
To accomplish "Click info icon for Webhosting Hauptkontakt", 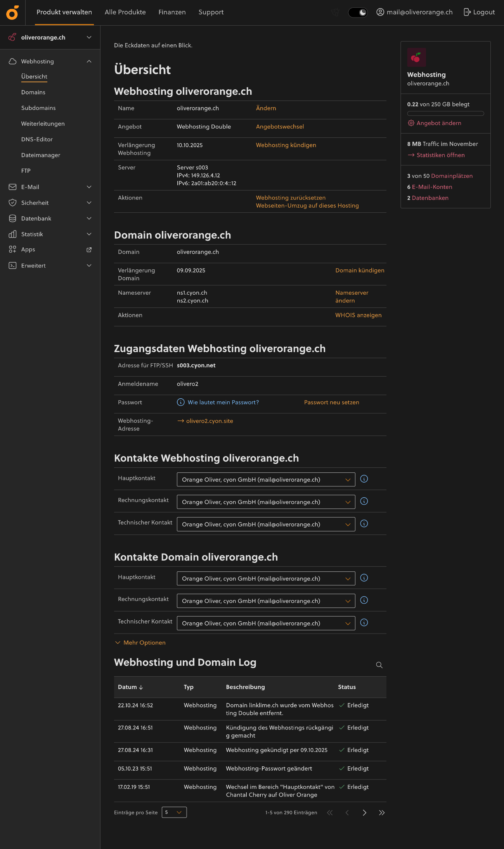I will pyautogui.click(x=364, y=479).
